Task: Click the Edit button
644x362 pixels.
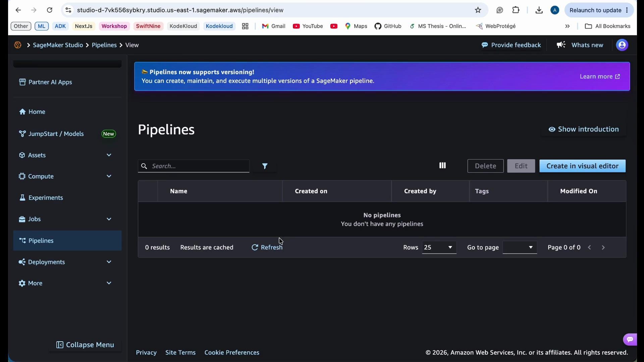Action: point(521,166)
